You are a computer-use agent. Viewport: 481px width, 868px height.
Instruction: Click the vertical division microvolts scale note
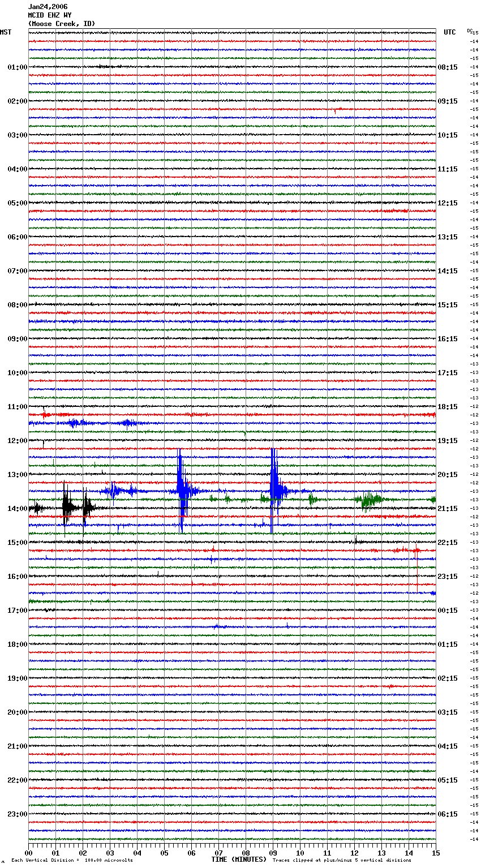click(72, 860)
